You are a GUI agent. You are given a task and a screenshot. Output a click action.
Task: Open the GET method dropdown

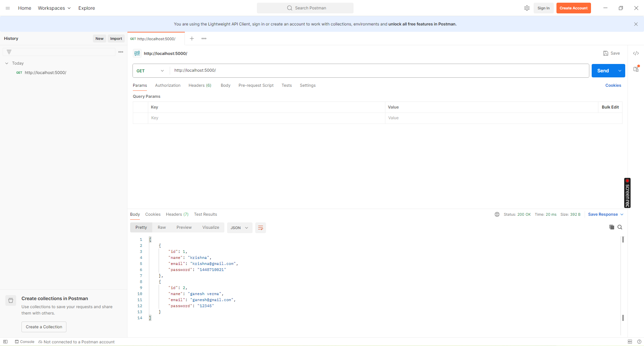(151, 71)
